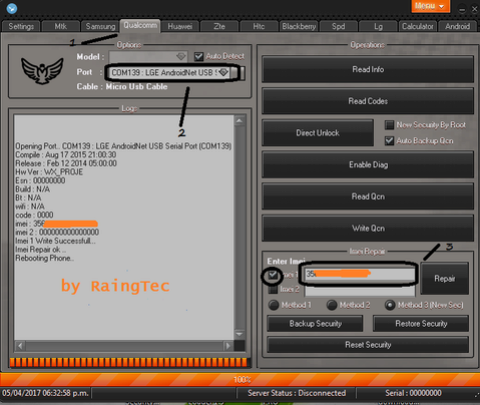Enable New Security By Root checkbox
This screenshot has width=480, height=405.
389,125
